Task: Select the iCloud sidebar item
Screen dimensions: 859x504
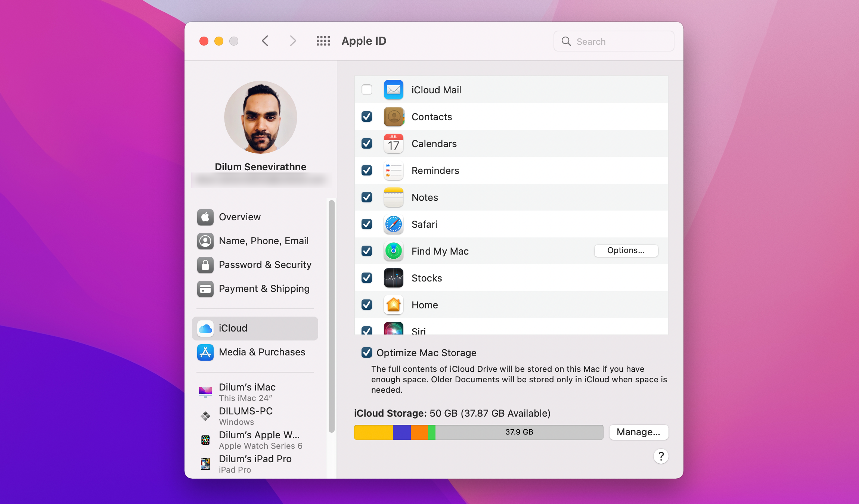Action: pos(255,328)
